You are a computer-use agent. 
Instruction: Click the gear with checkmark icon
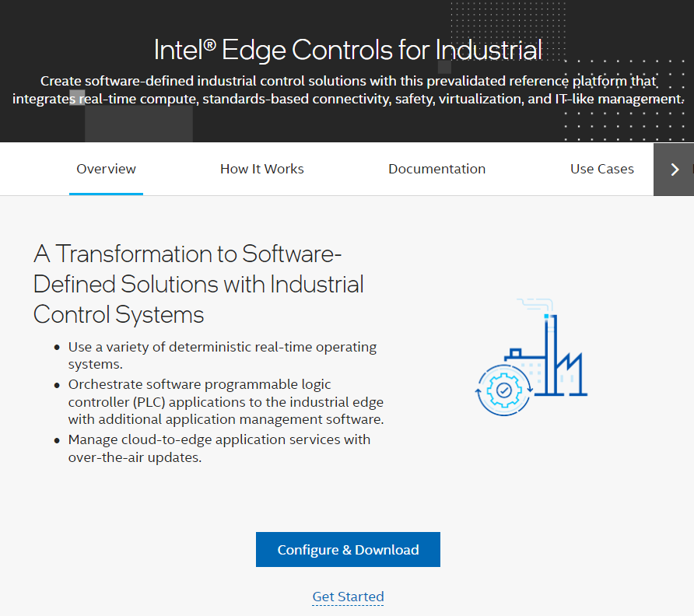pyautogui.click(x=503, y=390)
